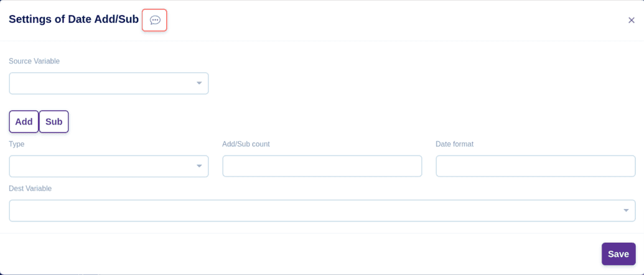Click the "Type" field label

click(17, 144)
